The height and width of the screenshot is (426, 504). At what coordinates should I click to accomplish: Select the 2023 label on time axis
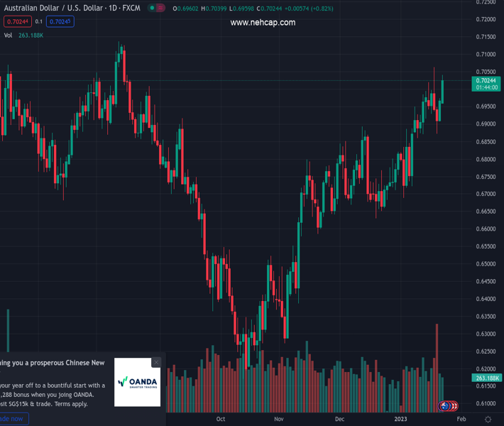[x=401, y=420]
